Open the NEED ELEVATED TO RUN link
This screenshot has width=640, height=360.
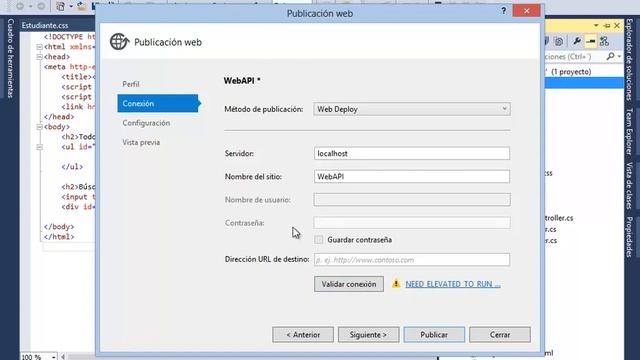tap(453, 284)
